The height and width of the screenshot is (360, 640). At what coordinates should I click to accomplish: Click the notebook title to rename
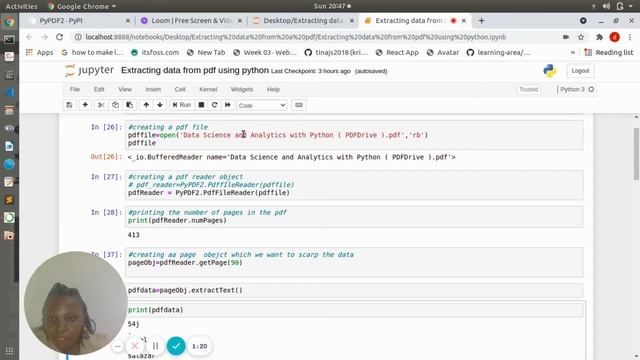(195, 70)
